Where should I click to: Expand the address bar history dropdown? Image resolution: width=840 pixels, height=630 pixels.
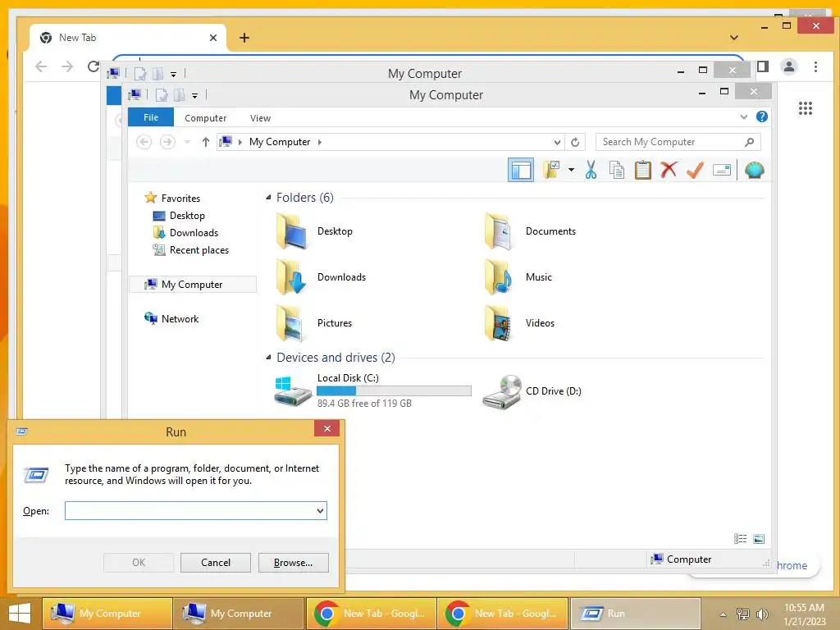coord(557,142)
